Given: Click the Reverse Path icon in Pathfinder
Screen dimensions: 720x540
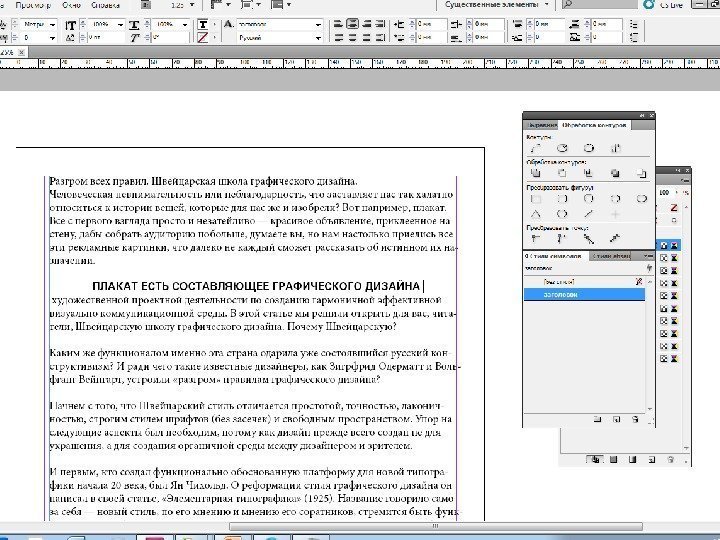Looking at the screenshot, I should coord(616,147).
